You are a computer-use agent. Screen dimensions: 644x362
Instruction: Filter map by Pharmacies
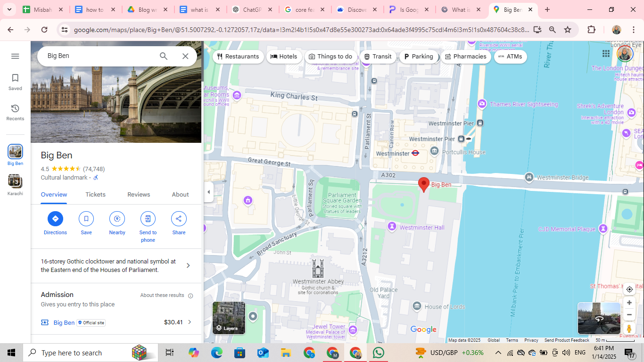point(466,57)
